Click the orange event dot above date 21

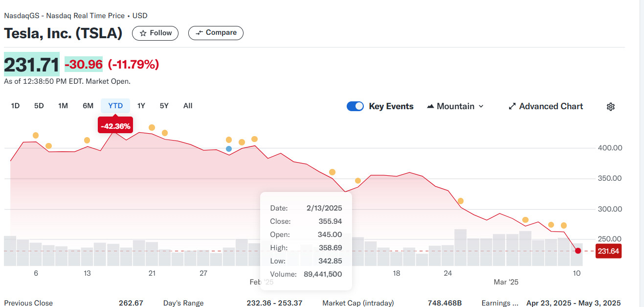pos(152,128)
